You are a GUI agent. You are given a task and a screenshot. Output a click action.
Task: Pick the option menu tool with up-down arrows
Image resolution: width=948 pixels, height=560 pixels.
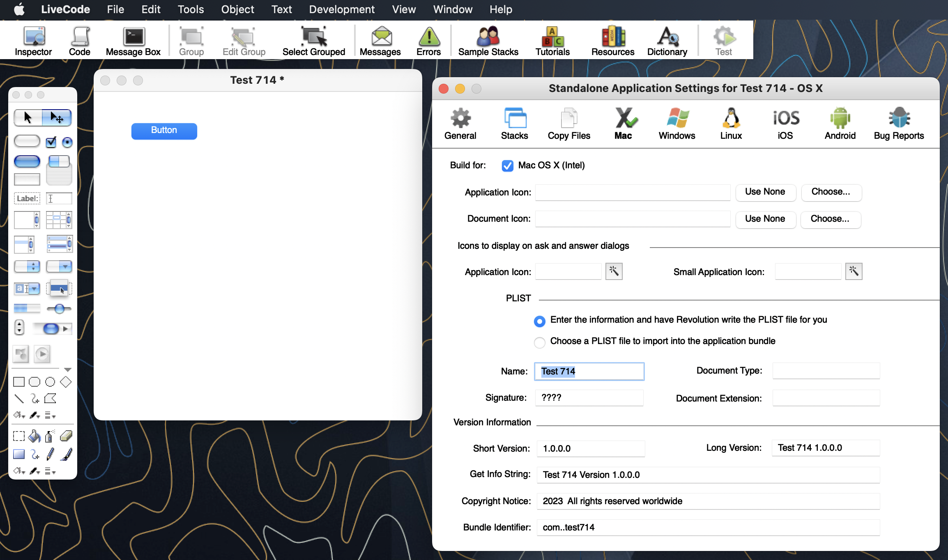point(27,266)
